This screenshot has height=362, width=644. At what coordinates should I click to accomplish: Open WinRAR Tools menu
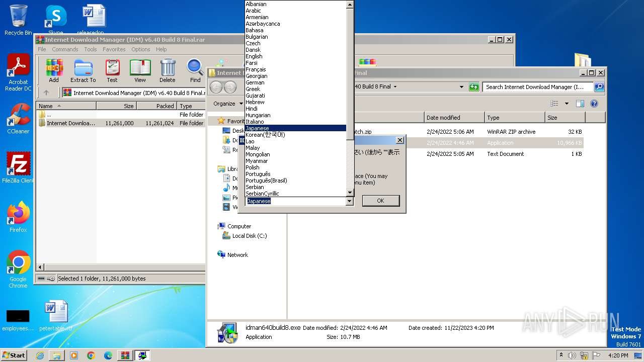pos(91,49)
